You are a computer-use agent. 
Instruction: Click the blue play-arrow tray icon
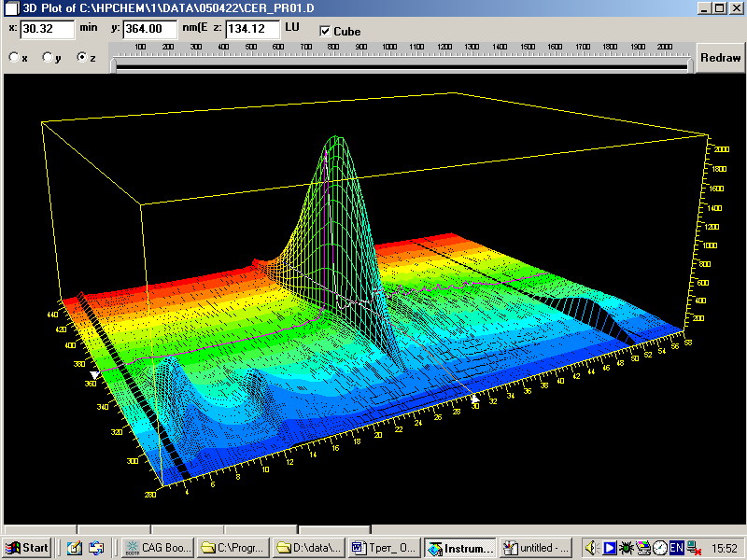(609, 548)
